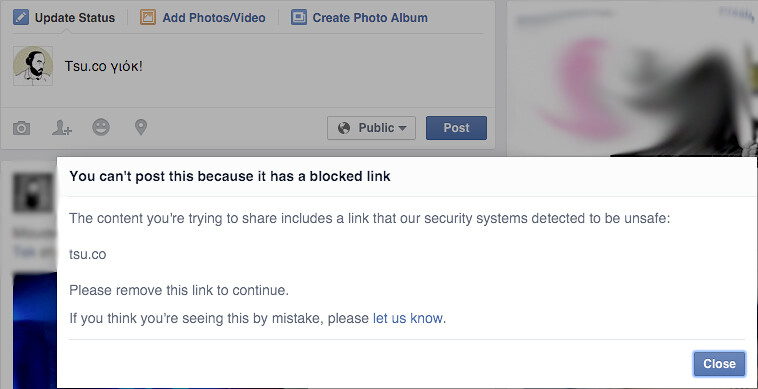Viewport: 758px width, 389px height.
Task: Click the globe icon in the audience selector
Action: (x=344, y=128)
